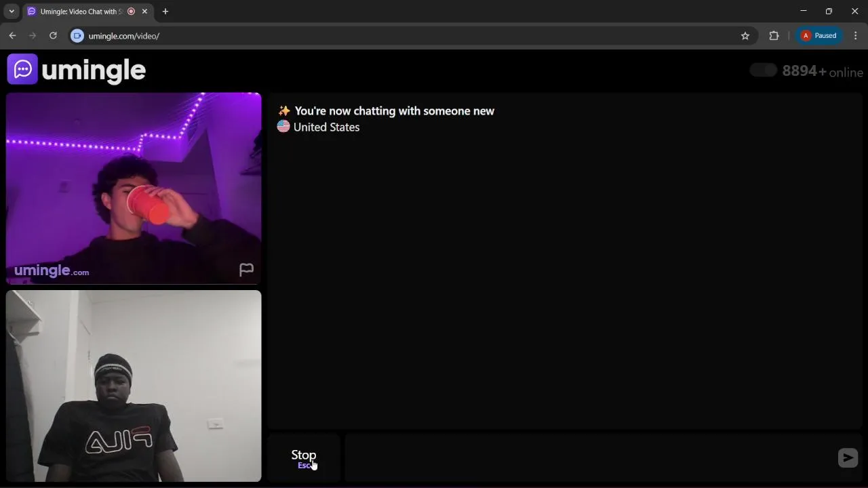Click the tab recording indicator icon
This screenshot has width=868, height=488.
(131, 12)
